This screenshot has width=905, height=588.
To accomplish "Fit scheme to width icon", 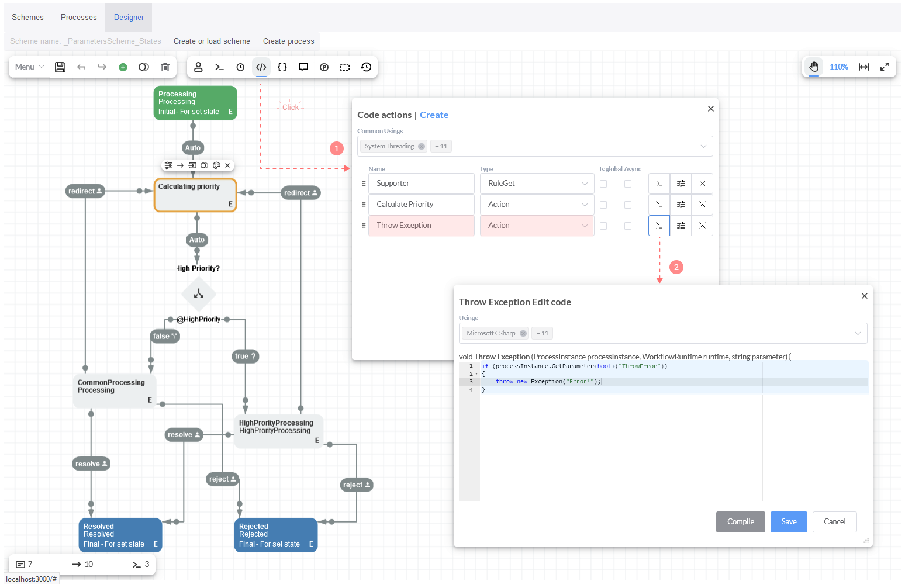I will point(863,67).
